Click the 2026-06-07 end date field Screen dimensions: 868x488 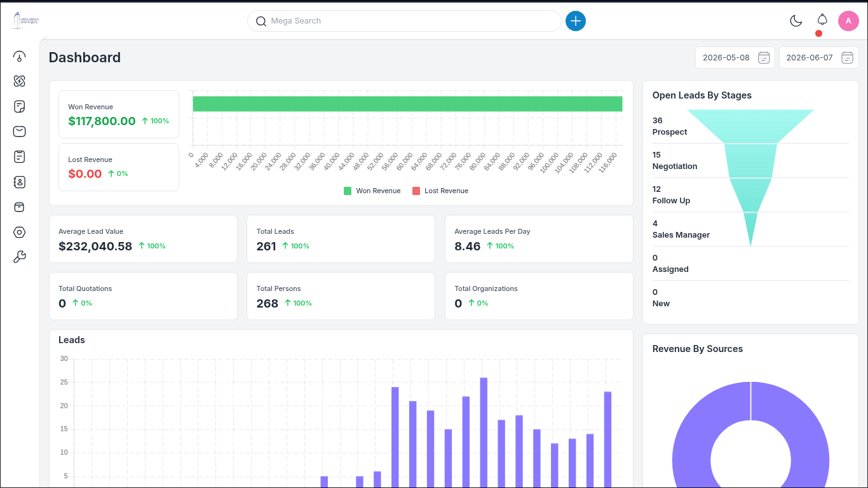point(818,58)
